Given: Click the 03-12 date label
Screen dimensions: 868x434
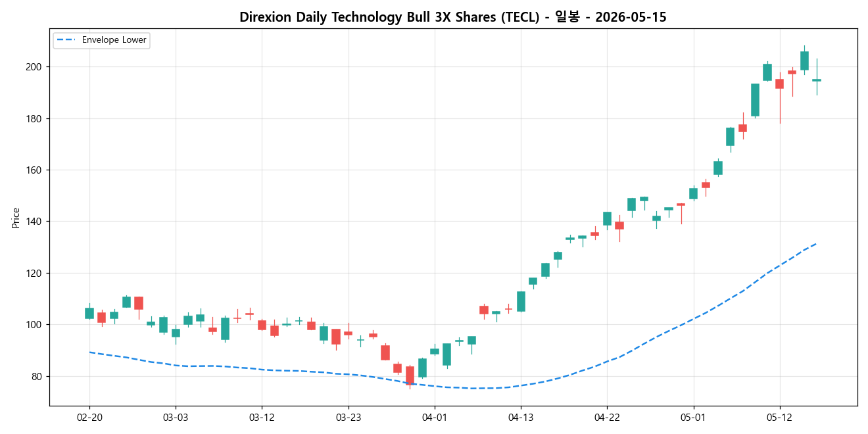Looking at the screenshot, I should [x=262, y=418].
